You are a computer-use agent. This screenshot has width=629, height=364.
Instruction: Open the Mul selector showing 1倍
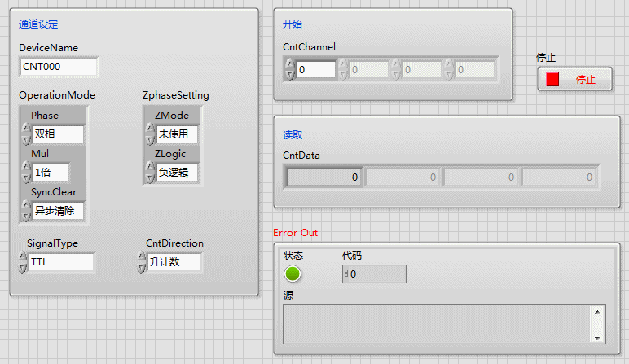pyautogui.click(x=51, y=173)
